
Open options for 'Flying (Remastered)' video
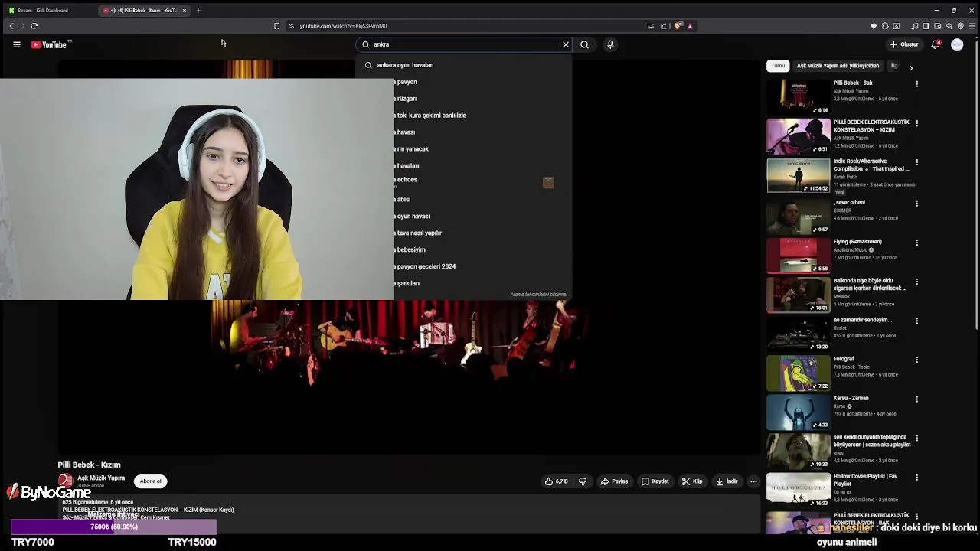(x=916, y=243)
